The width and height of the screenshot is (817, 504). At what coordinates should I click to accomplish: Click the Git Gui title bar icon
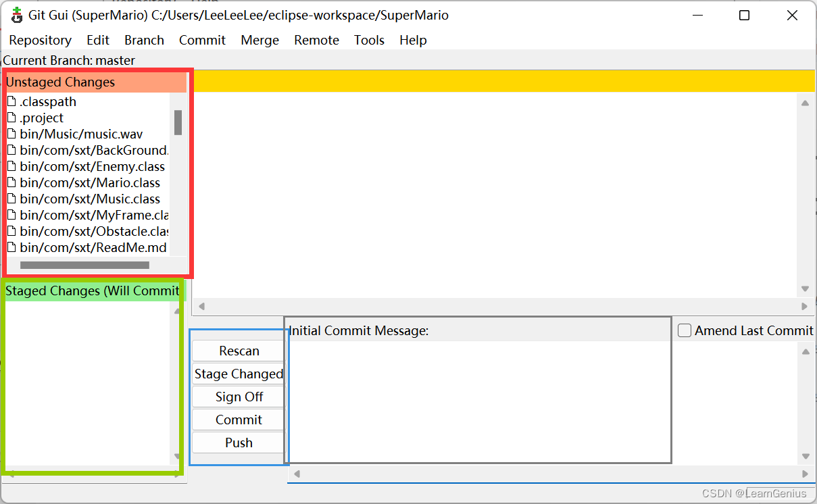(17, 15)
